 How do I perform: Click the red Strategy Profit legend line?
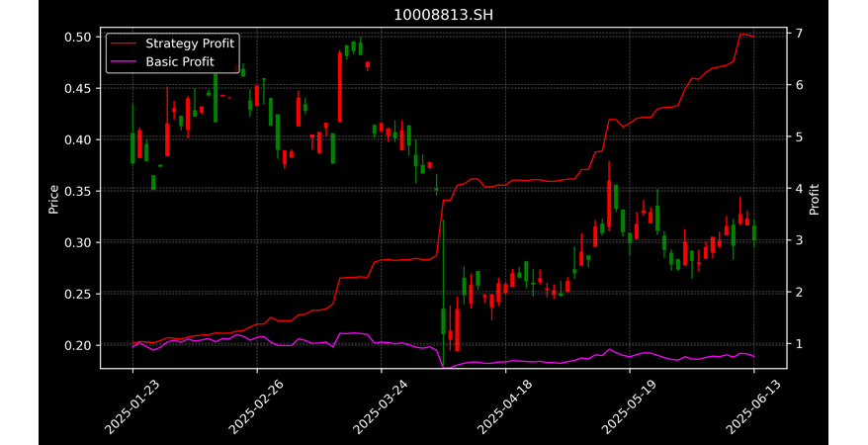124,44
